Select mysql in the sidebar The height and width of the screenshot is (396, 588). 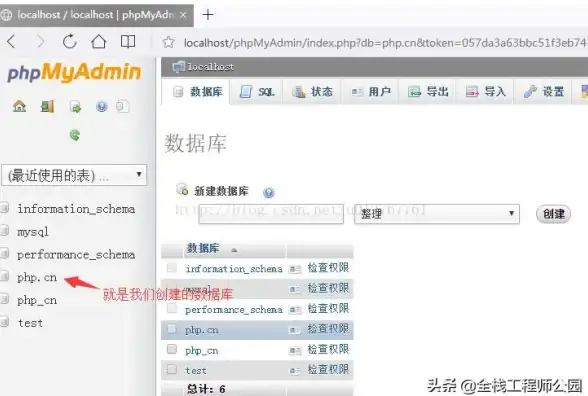click(x=33, y=232)
